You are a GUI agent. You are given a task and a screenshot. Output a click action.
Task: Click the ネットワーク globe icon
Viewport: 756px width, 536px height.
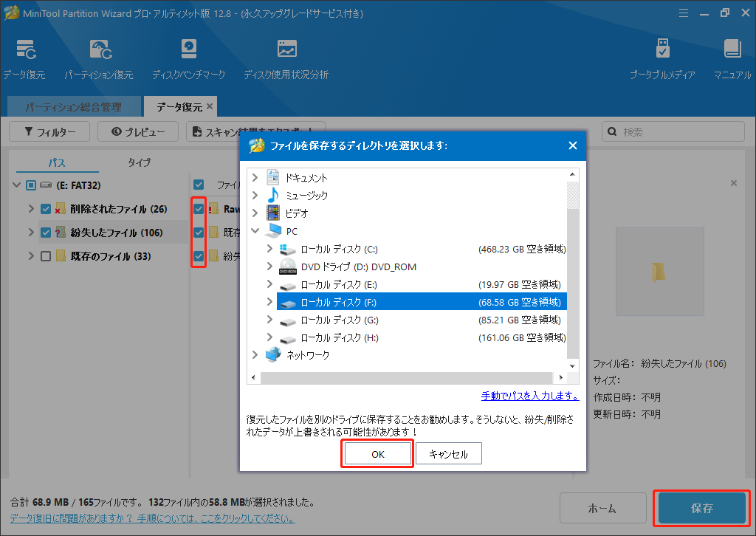[x=273, y=355]
